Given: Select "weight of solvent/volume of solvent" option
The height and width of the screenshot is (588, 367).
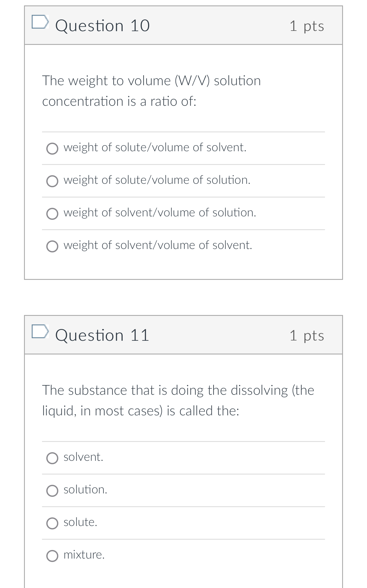Looking at the screenshot, I should coord(53,246).
